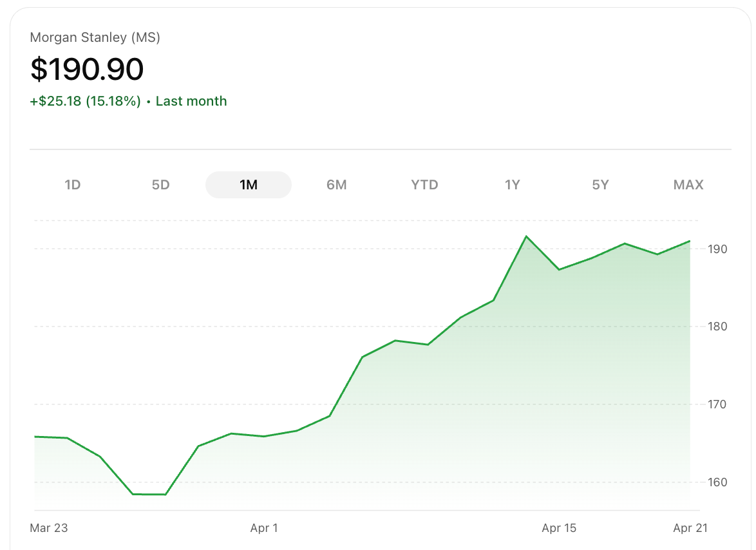756x550 pixels.
Task: Show the YTD range chart
Action: tap(424, 185)
